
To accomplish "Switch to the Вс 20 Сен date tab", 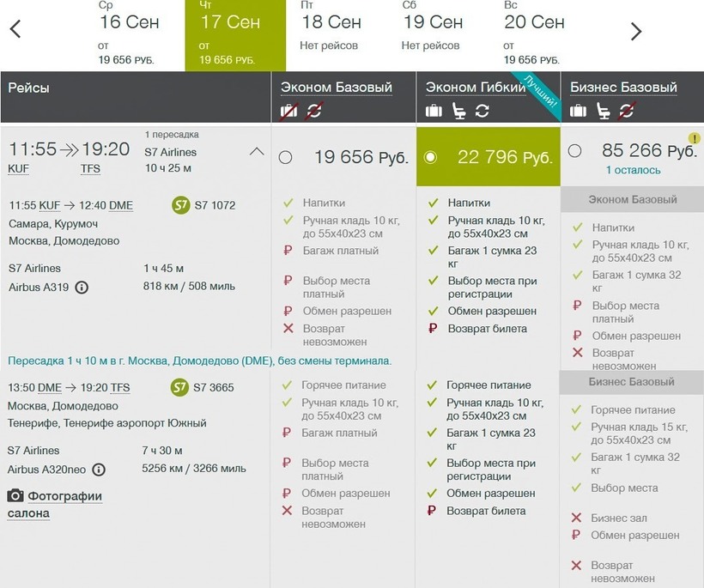I will coord(534,34).
